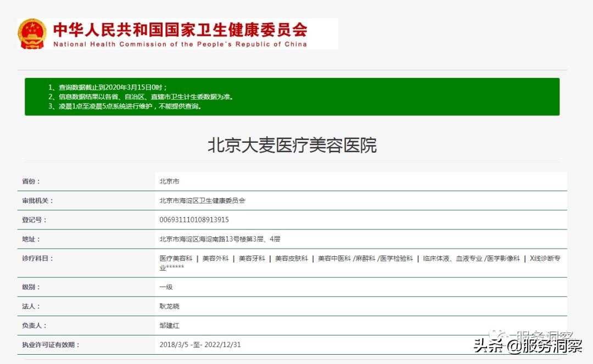593x364 pixels.
Task: Click the 北京市 province value
Action: pos(169,181)
